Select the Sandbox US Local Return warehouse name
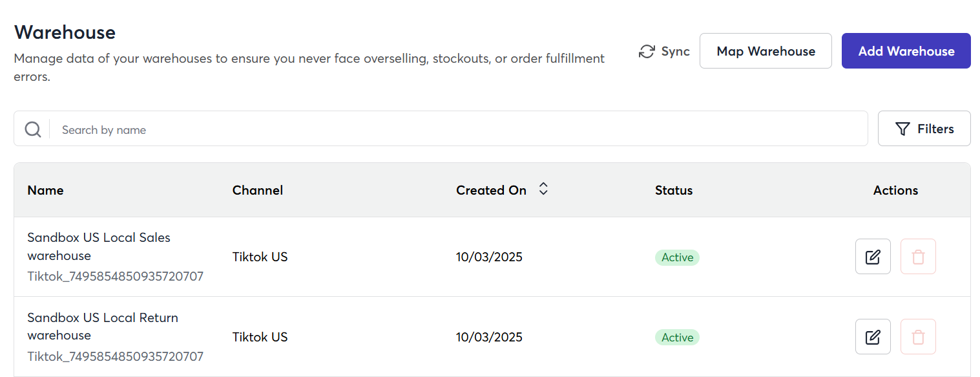 coord(102,326)
